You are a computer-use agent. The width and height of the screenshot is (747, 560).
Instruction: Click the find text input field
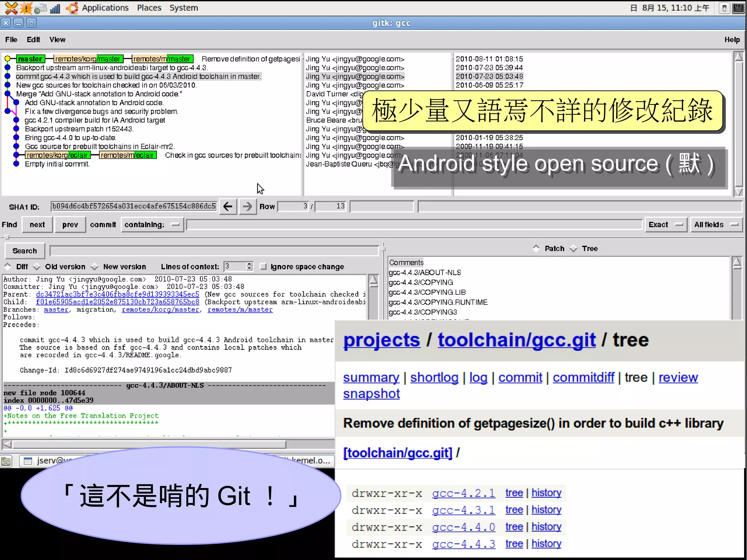414,225
